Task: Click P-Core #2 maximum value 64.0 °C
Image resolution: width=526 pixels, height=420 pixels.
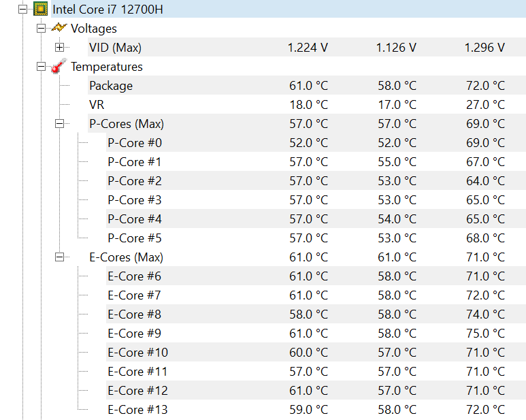Action: 485,181
